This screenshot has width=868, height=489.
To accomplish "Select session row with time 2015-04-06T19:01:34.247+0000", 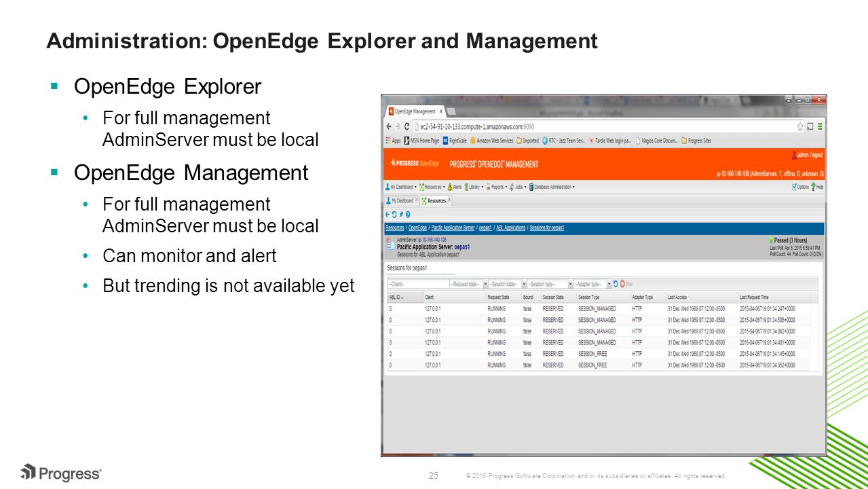I will [598, 308].
